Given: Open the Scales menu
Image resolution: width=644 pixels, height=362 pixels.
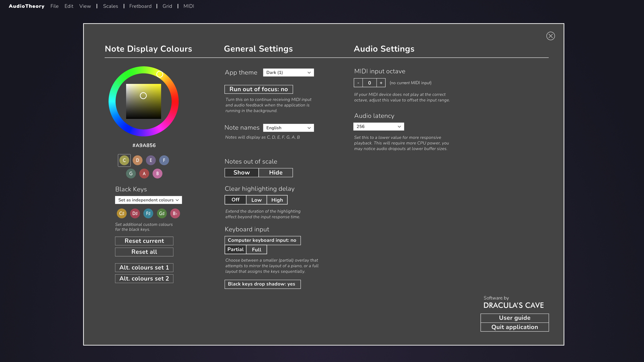Looking at the screenshot, I should click(x=110, y=6).
